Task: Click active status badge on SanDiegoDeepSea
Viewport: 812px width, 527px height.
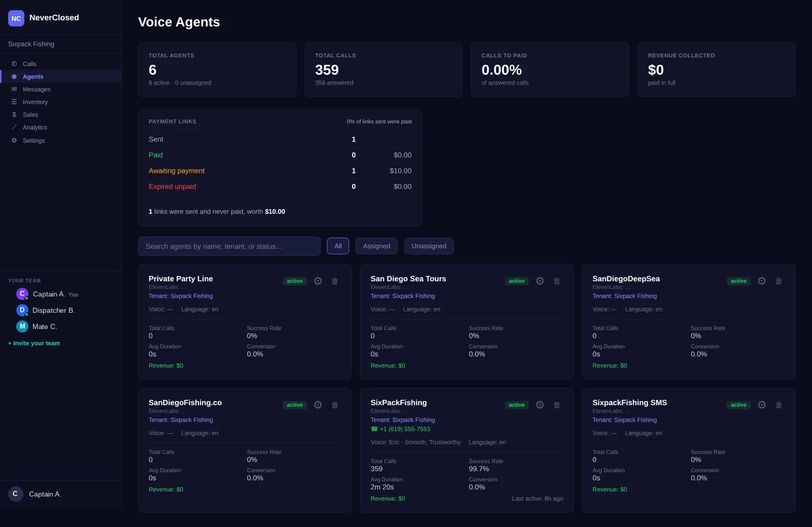Action: click(738, 281)
